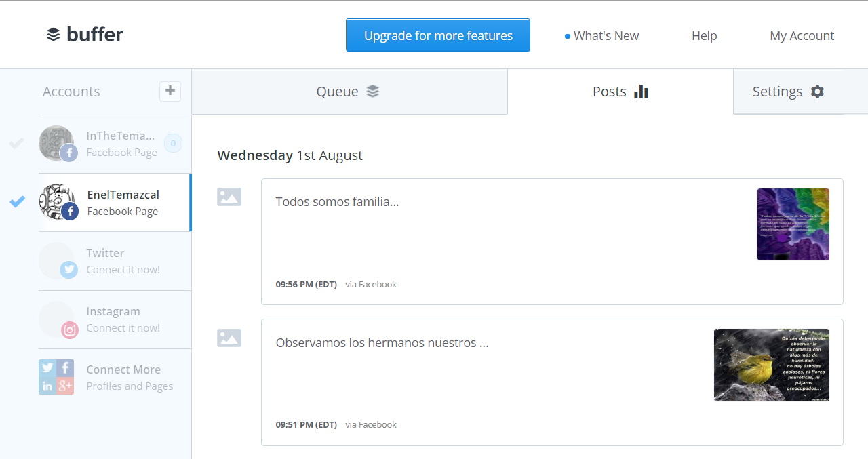This screenshot has width=868, height=459.
Task: Select the Posts tab
Action: point(620,92)
